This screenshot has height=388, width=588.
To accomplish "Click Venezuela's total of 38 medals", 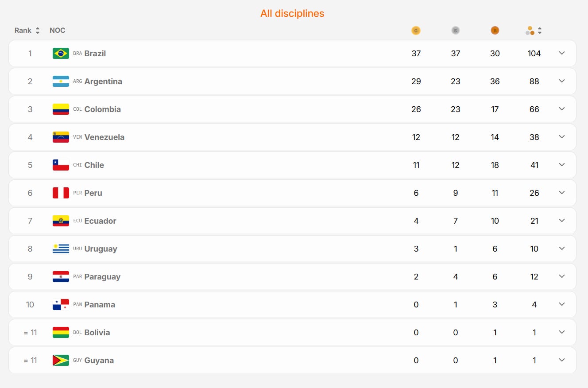I will pos(534,137).
